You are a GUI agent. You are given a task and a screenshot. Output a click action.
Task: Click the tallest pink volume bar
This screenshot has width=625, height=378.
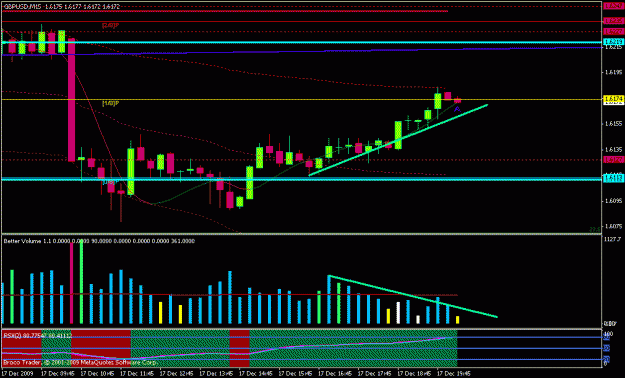click(x=72, y=282)
